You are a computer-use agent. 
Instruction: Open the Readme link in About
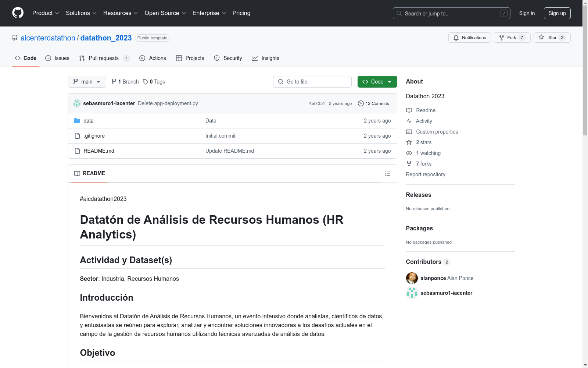tap(421, 110)
